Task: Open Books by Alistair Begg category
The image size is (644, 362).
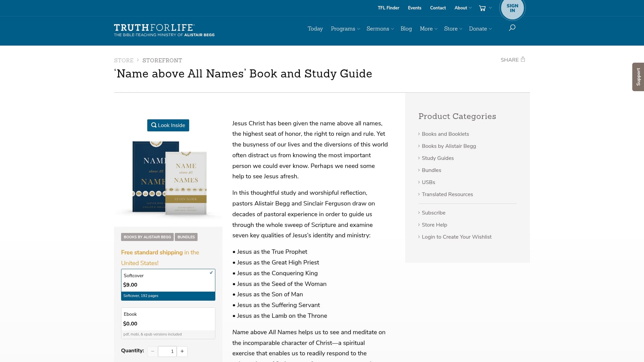Action: point(449,146)
